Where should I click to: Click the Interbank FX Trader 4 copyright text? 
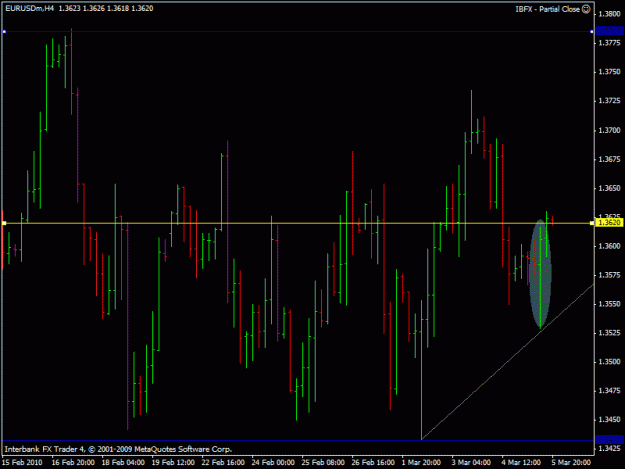[118, 449]
